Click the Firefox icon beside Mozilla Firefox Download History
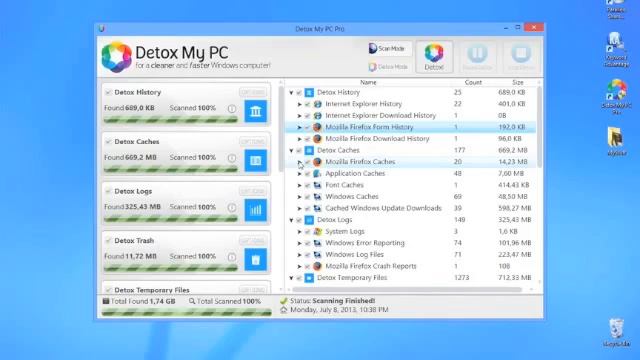The image size is (640, 360). coord(317,139)
